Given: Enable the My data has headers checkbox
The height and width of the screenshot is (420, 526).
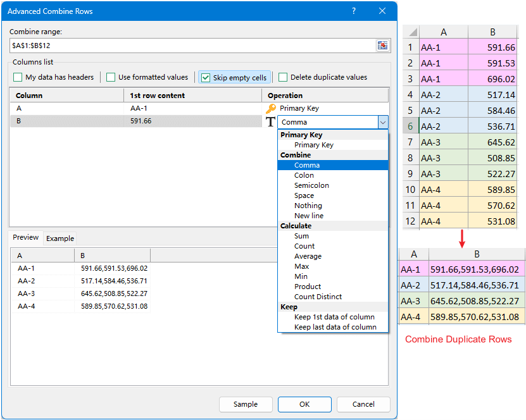Looking at the screenshot, I should pyautogui.click(x=17, y=77).
